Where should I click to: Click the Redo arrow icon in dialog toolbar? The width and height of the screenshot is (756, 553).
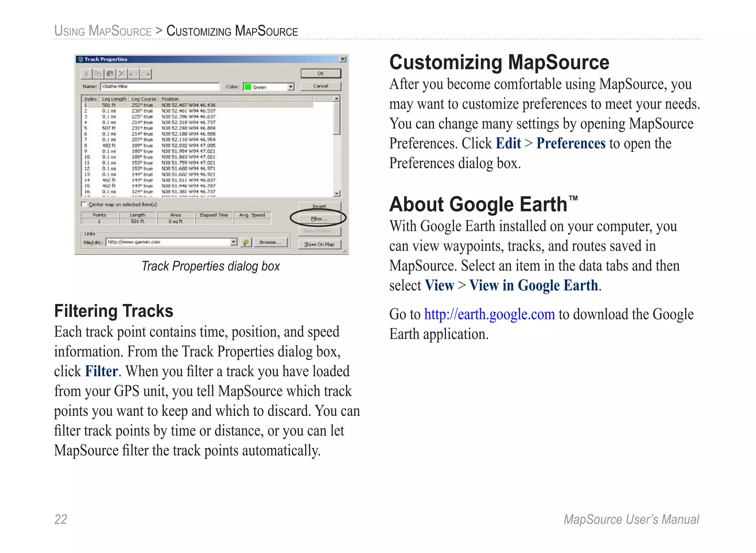pyautogui.click(x=145, y=74)
